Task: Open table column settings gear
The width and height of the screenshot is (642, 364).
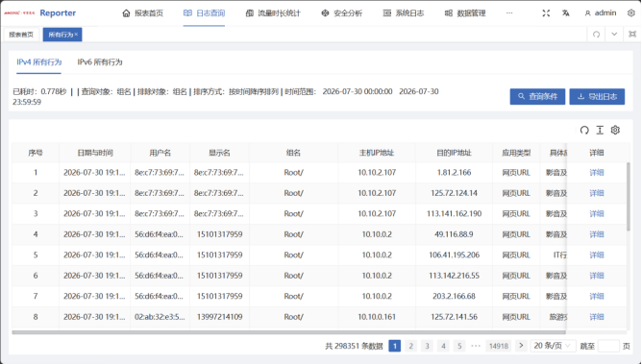Action: pos(615,130)
